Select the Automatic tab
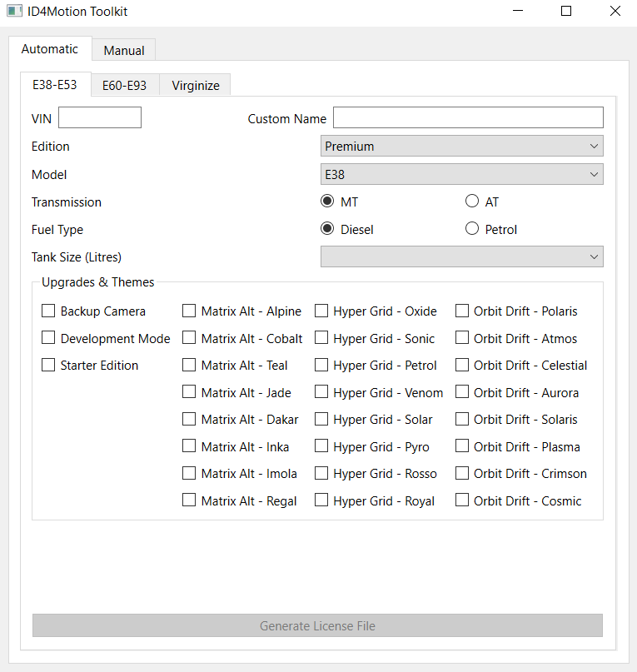This screenshot has height=672, width=637. pos(50,49)
